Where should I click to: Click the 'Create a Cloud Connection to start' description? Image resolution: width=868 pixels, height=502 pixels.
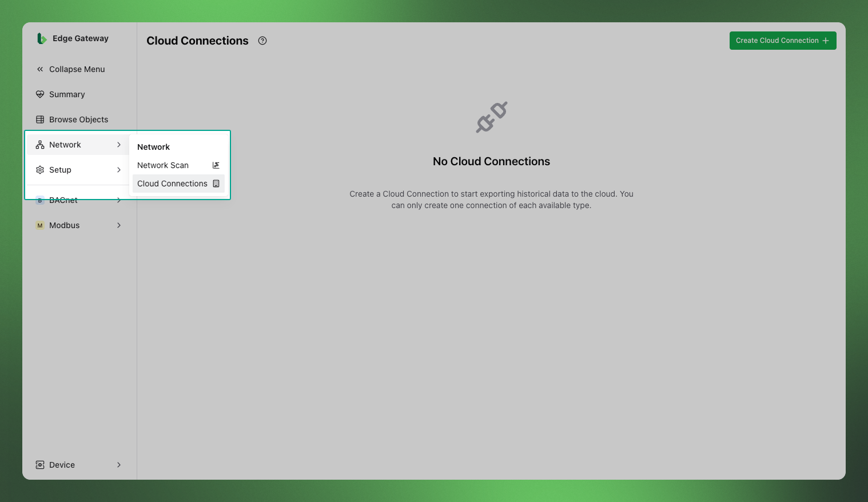point(491,200)
